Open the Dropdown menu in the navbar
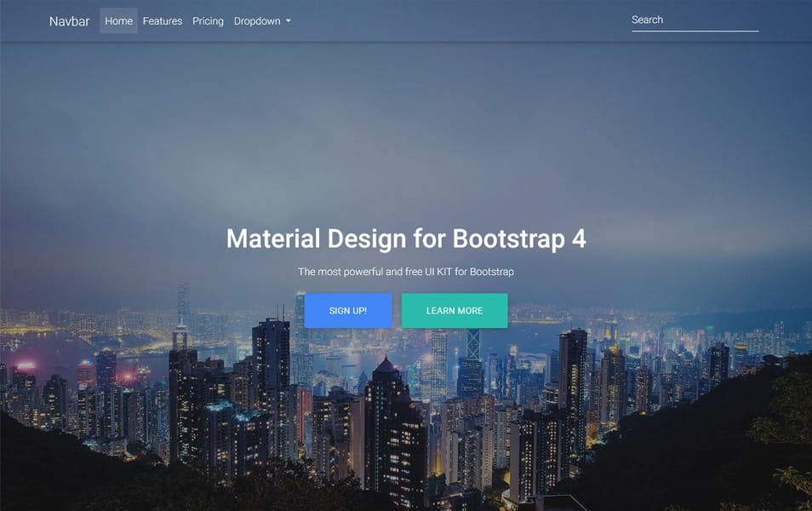Image resolution: width=812 pixels, height=511 pixels. click(258, 20)
